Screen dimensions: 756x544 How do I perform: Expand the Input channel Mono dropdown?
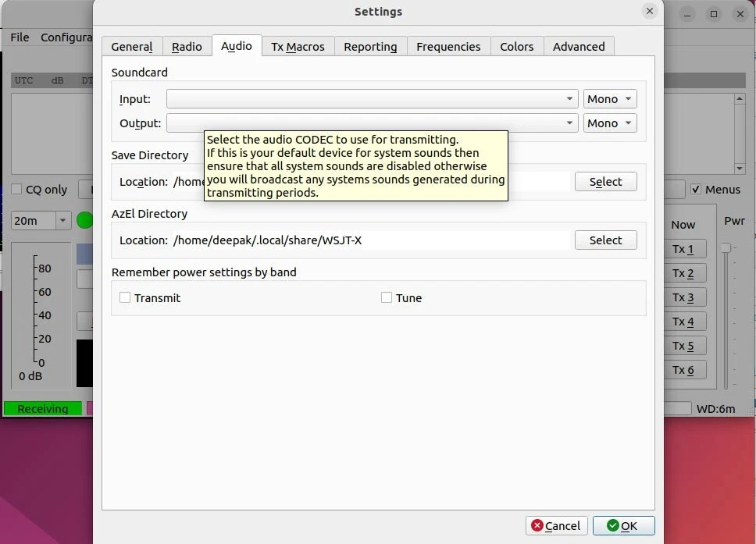point(610,99)
